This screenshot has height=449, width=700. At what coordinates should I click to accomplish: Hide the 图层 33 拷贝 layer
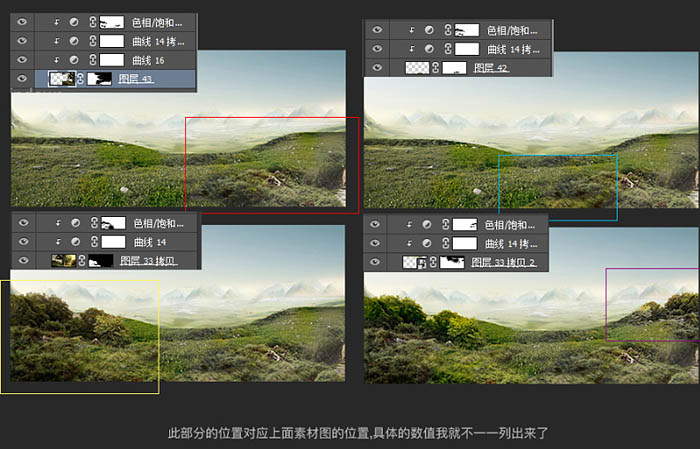click(x=24, y=260)
